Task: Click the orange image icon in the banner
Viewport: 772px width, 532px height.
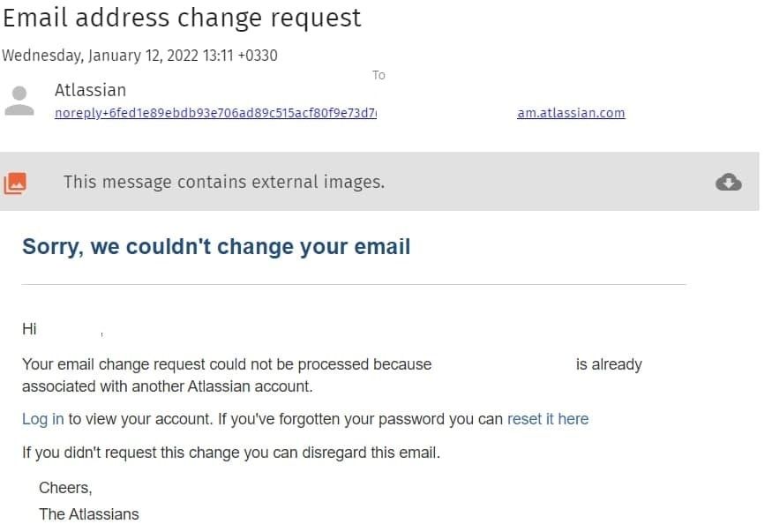Action: pyautogui.click(x=15, y=184)
